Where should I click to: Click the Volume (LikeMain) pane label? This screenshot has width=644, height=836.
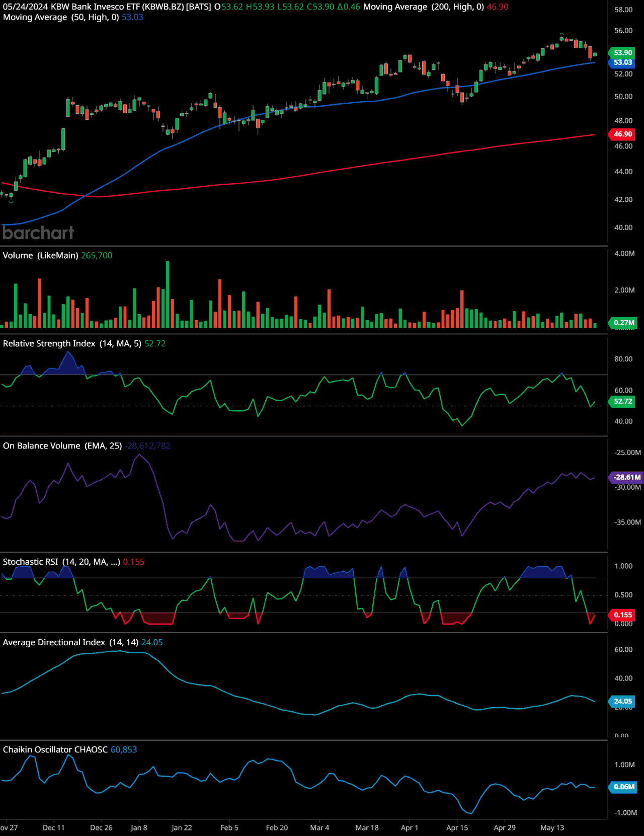pos(40,256)
